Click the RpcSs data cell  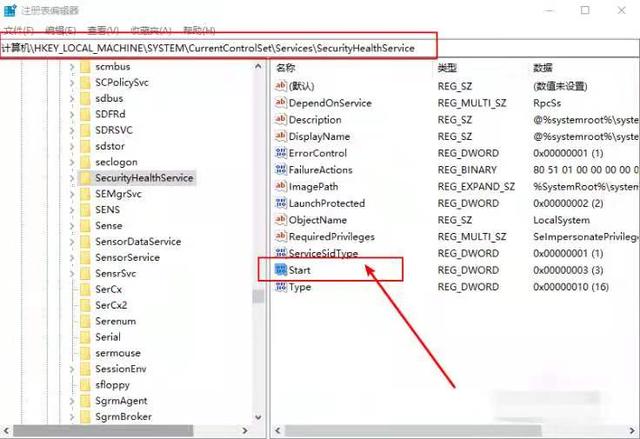coord(547,103)
